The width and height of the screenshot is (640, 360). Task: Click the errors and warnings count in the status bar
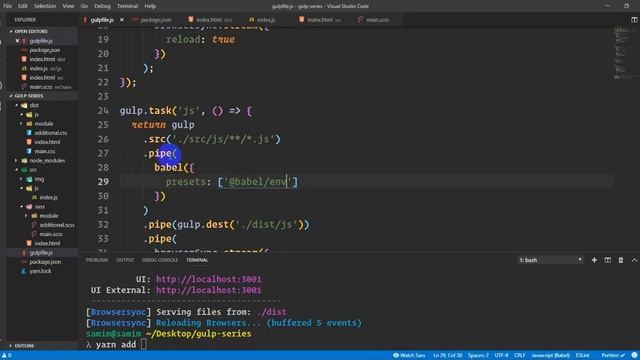(x=7, y=356)
